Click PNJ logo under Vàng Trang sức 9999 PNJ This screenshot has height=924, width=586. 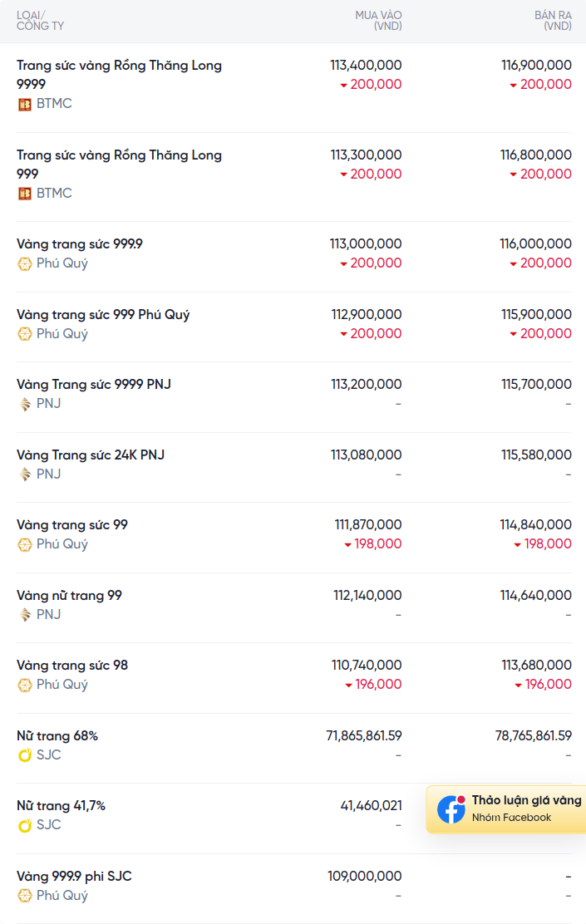tap(24, 404)
